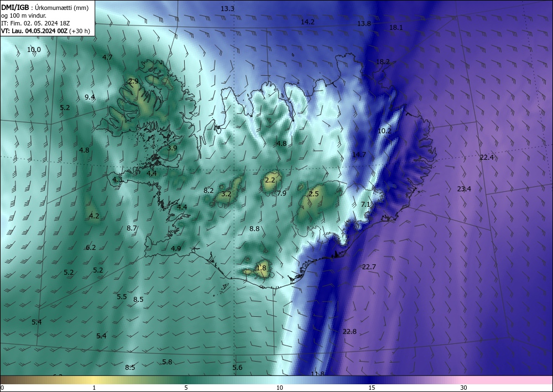
Task: Click the map value 2.2
Action: 270,180
